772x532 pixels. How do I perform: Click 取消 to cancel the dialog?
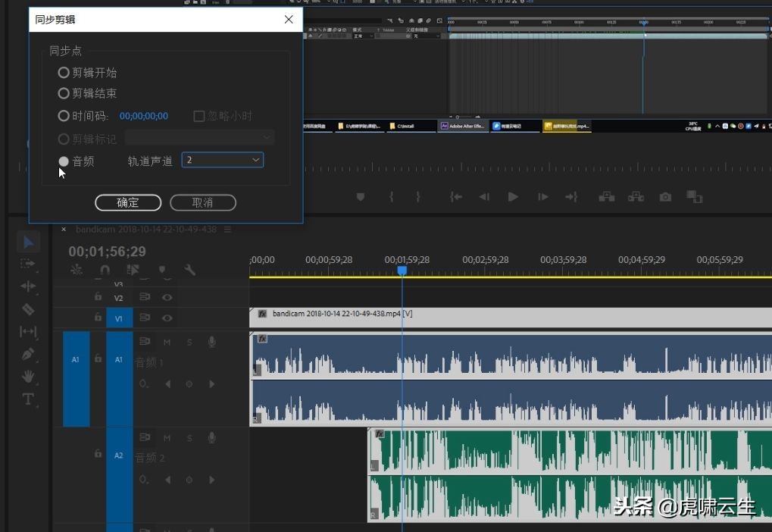(202, 202)
